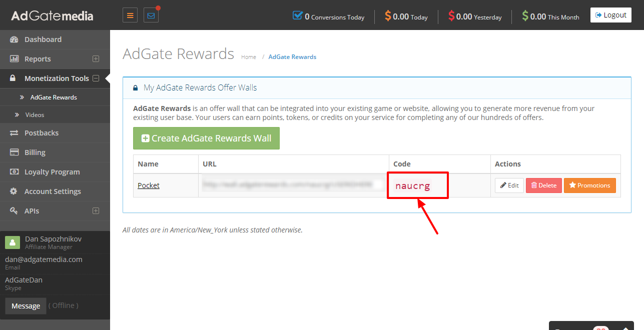Open the Pocket wall name link
This screenshot has height=330, width=644.
tap(149, 185)
